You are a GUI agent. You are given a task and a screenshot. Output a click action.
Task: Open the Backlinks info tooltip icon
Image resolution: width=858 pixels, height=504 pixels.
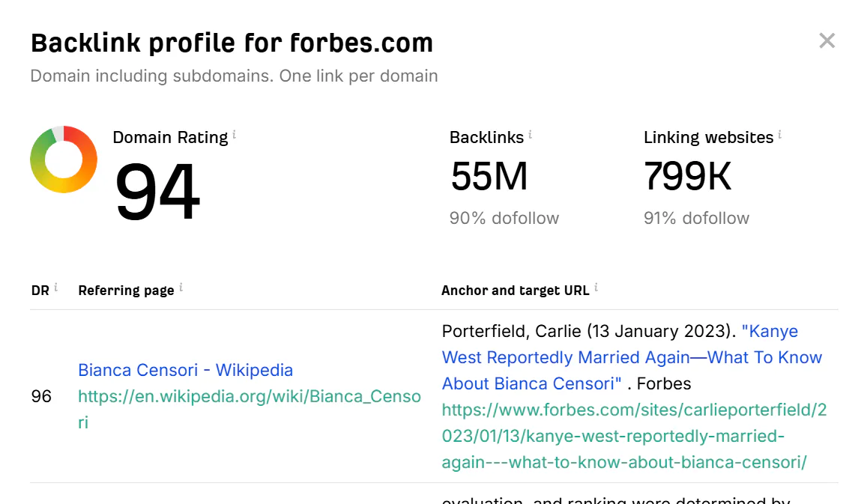tap(531, 134)
